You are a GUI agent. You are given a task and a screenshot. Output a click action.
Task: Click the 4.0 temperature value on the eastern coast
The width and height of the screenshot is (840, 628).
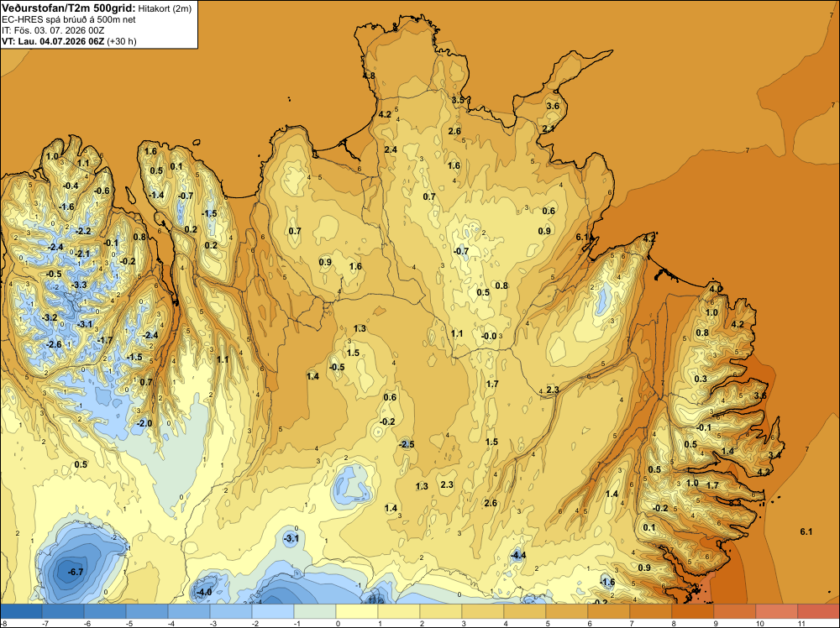click(716, 289)
